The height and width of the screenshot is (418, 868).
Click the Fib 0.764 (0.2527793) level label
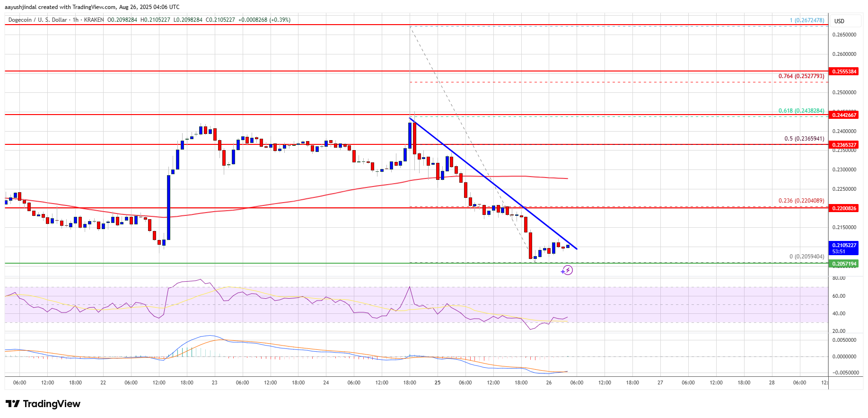point(801,76)
